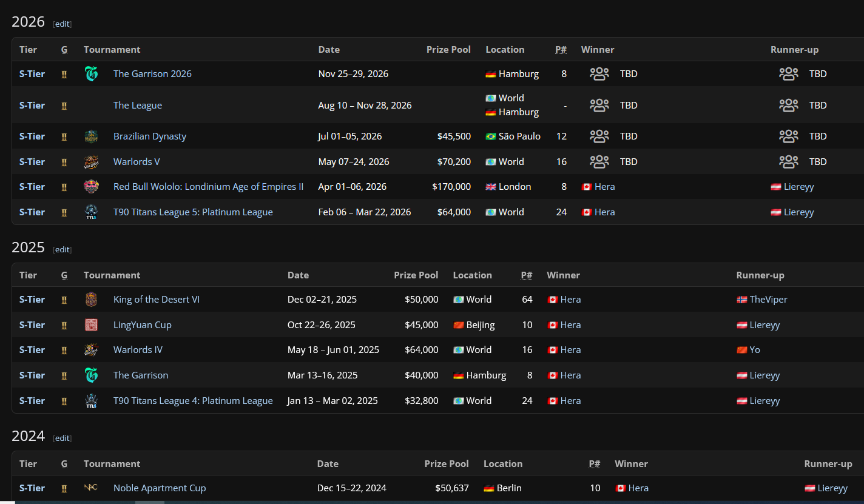Edit the 2026 section

tap(62, 24)
